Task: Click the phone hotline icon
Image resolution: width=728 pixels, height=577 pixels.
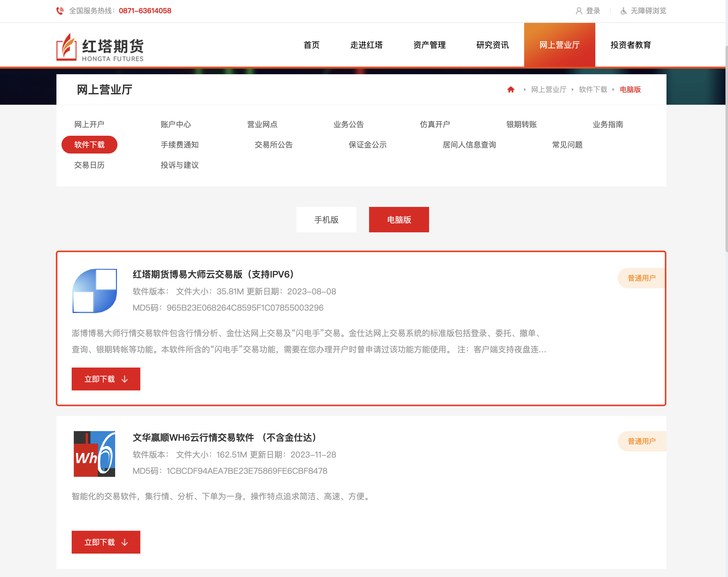Action: [60, 11]
